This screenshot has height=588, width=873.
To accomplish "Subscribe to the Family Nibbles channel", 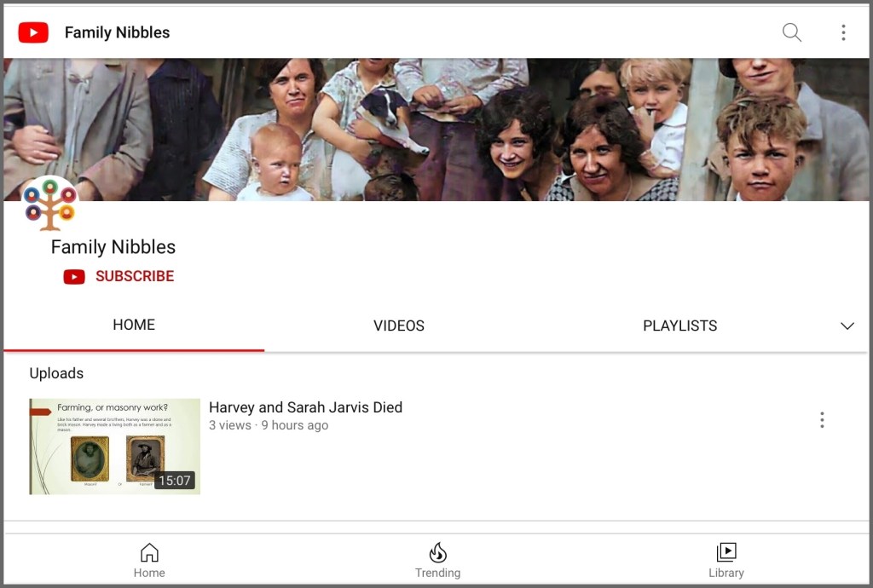I will 134,276.
